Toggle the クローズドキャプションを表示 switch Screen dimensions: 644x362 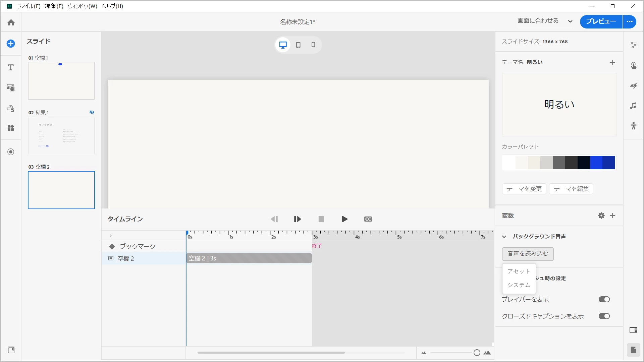click(x=604, y=316)
